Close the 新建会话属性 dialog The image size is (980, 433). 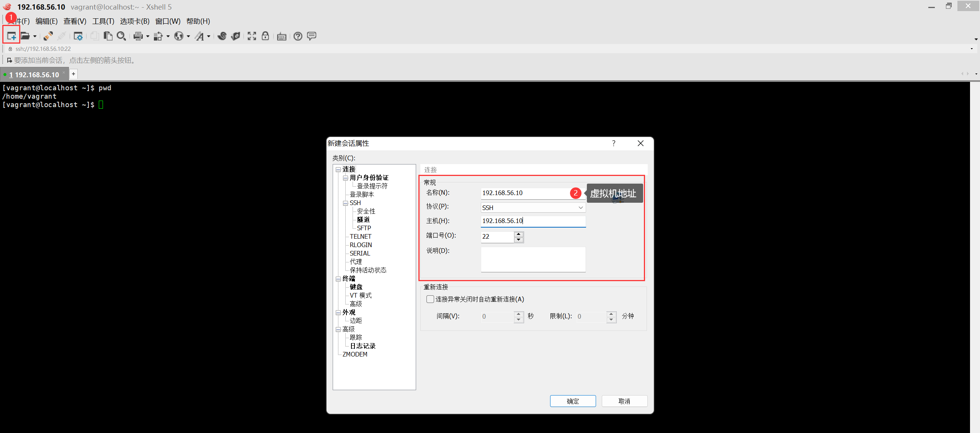pyautogui.click(x=640, y=143)
